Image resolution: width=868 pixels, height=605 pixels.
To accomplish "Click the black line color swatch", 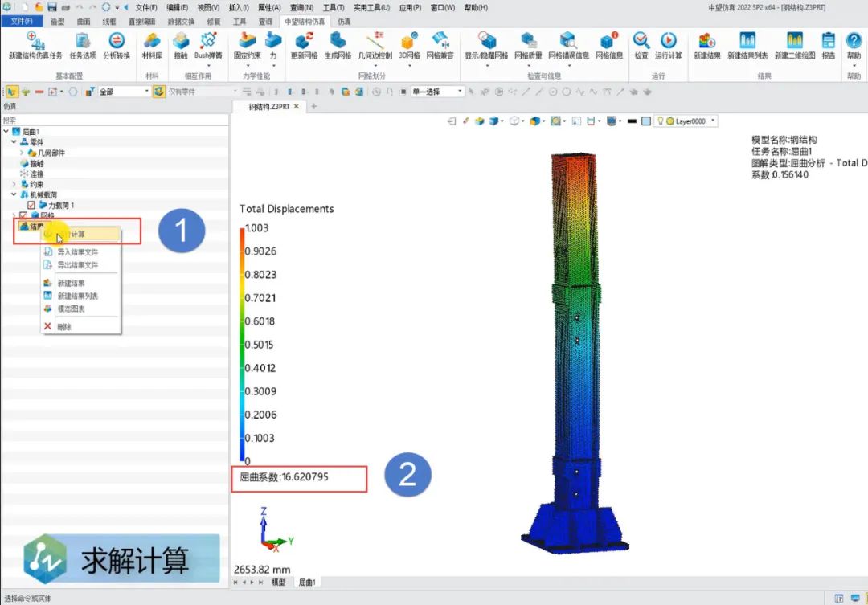I will (632, 121).
